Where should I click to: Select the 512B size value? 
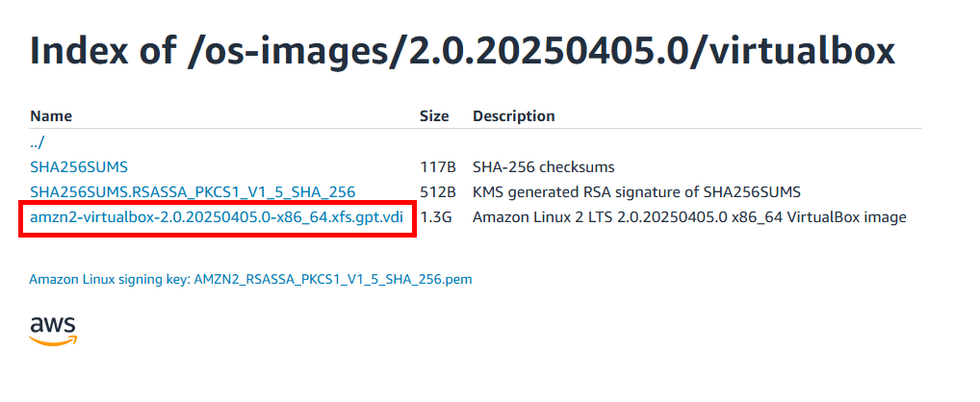coord(437,191)
